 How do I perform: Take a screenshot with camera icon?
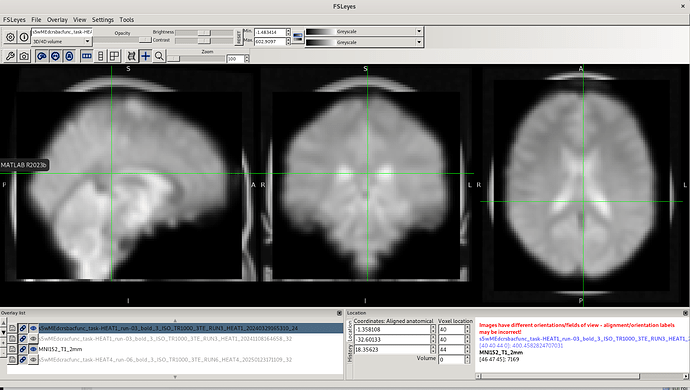point(24,56)
